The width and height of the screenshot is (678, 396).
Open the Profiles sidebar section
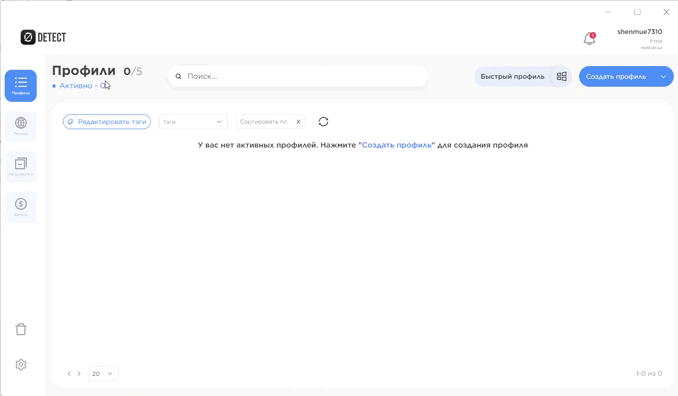(21, 86)
